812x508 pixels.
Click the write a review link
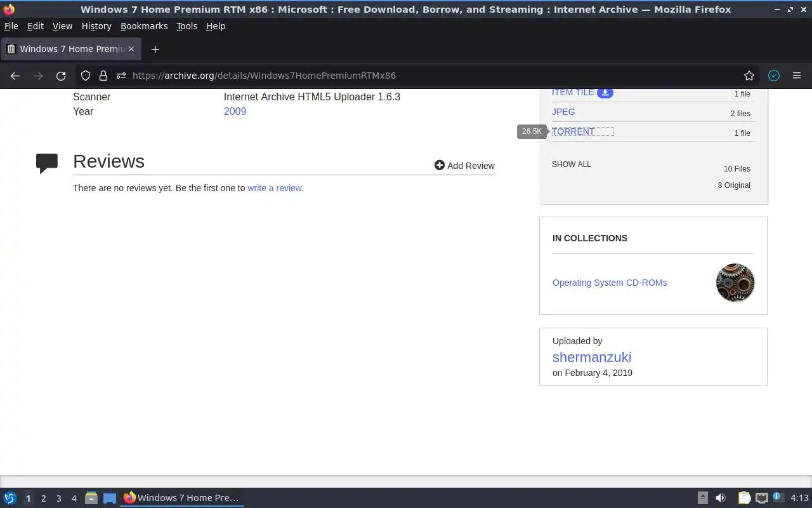pos(274,188)
